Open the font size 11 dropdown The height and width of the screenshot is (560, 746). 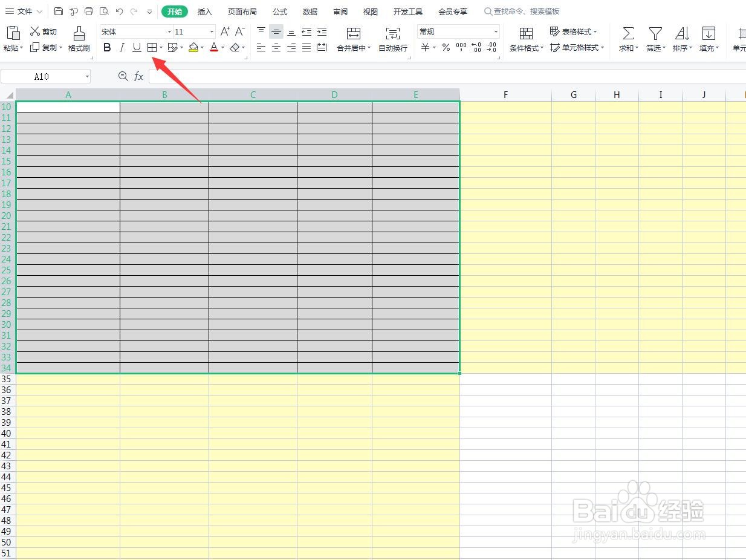(x=212, y=31)
